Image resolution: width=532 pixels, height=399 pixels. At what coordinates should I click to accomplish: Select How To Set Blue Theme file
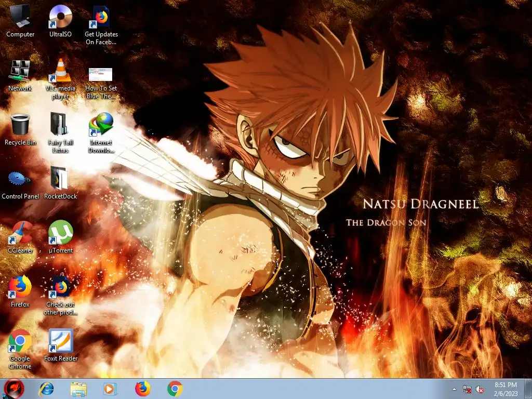pyautogui.click(x=101, y=83)
